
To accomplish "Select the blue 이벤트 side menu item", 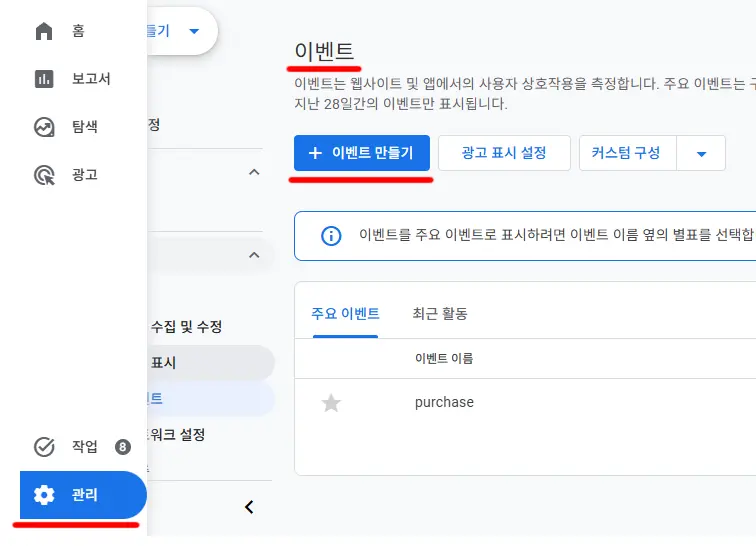I will (x=211, y=398).
